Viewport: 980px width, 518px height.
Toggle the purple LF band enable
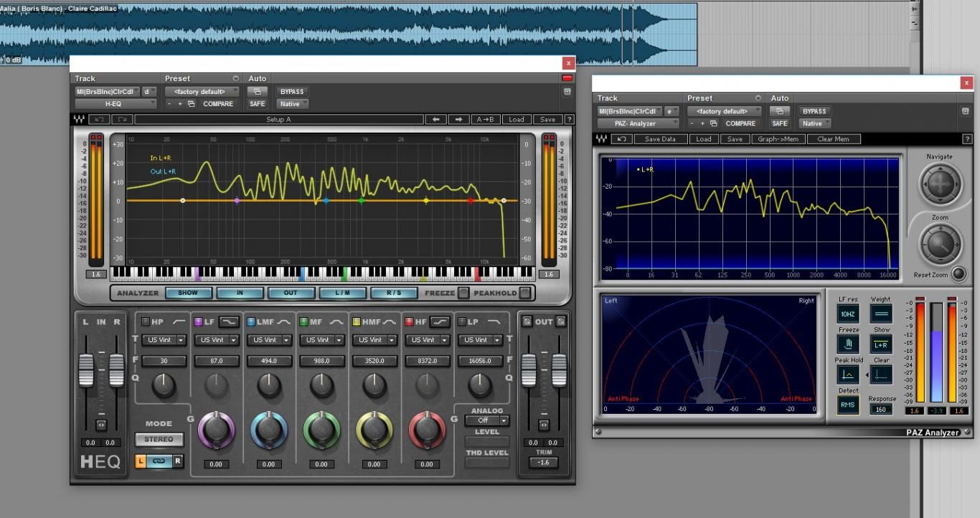pos(199,321)
